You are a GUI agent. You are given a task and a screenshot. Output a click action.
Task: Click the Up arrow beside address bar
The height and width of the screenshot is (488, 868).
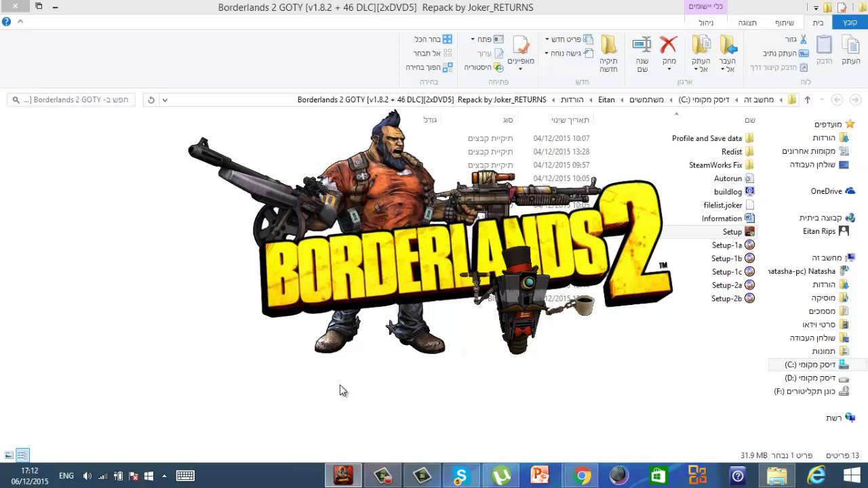[x=807, y=100]
